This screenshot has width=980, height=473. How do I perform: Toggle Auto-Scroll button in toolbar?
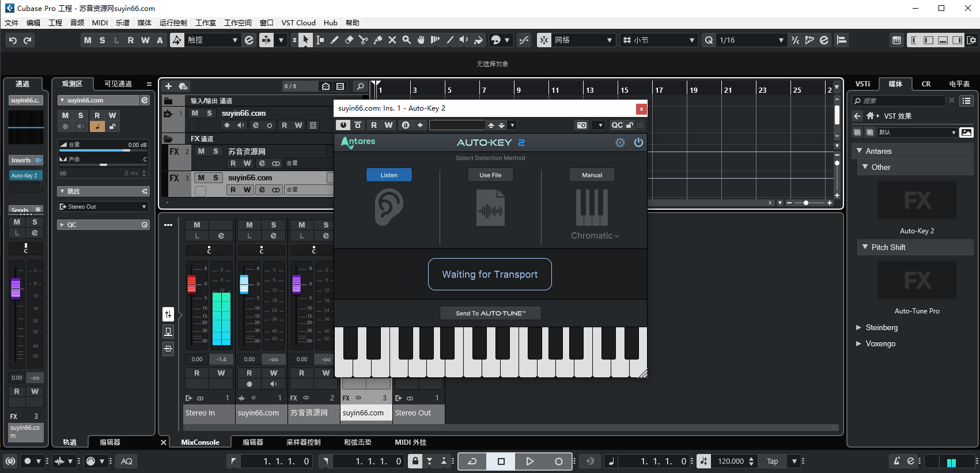click(x=266, y=40)
